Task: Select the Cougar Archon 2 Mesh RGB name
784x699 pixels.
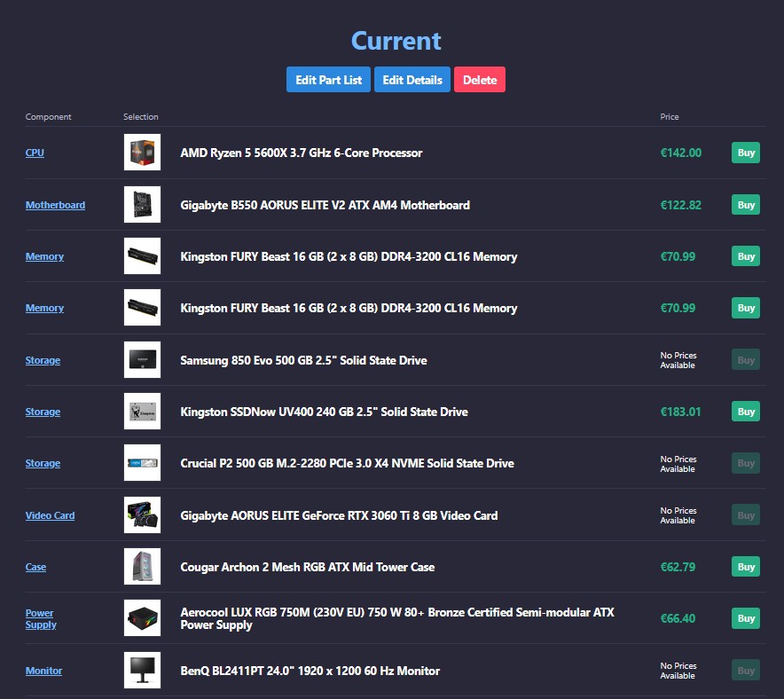Action: click(x=308, y=567)
